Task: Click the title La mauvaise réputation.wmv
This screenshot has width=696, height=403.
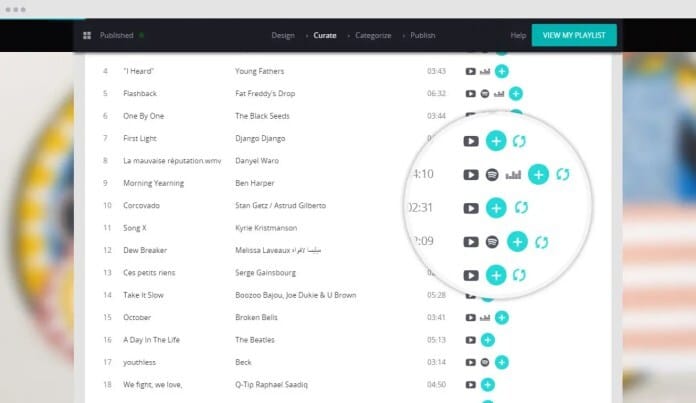Action: (x=172, y=161)
